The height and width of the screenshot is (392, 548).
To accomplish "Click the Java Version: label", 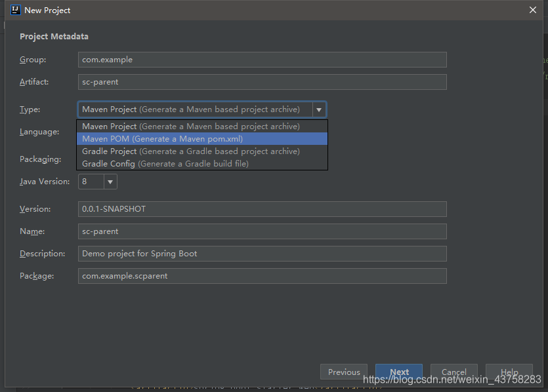I will tap(45, 182).
